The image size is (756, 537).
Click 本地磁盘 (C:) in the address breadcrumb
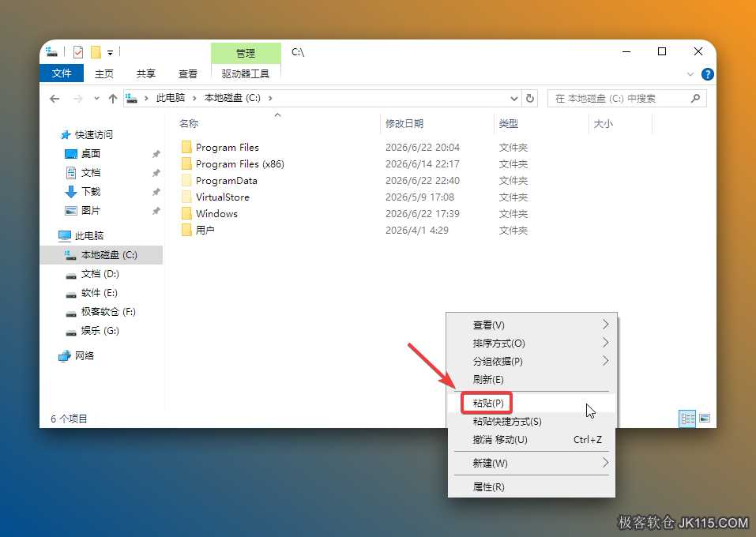(232, 98)
